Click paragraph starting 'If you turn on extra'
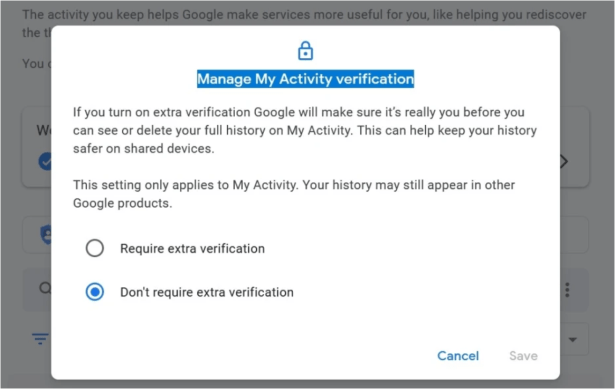Viewport: 615px width, 389px height. pos(305,130)
